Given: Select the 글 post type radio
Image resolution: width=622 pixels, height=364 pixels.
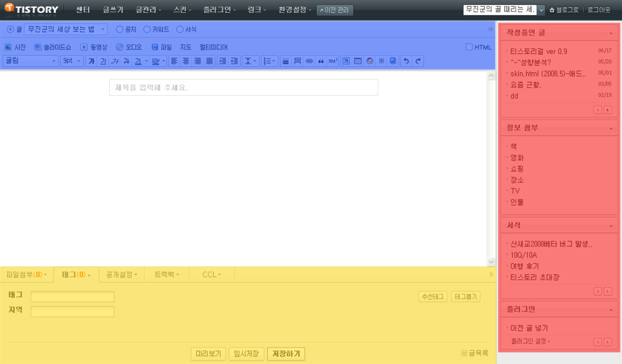Looking at the screenshot, I should [10, 29].
